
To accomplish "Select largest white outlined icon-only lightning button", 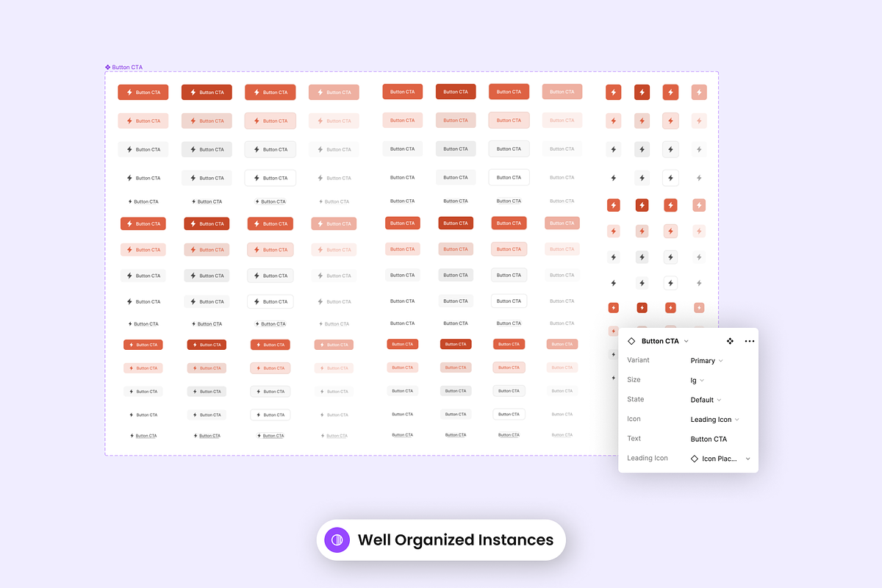I will pyautogui.click(x=670, y=178).
